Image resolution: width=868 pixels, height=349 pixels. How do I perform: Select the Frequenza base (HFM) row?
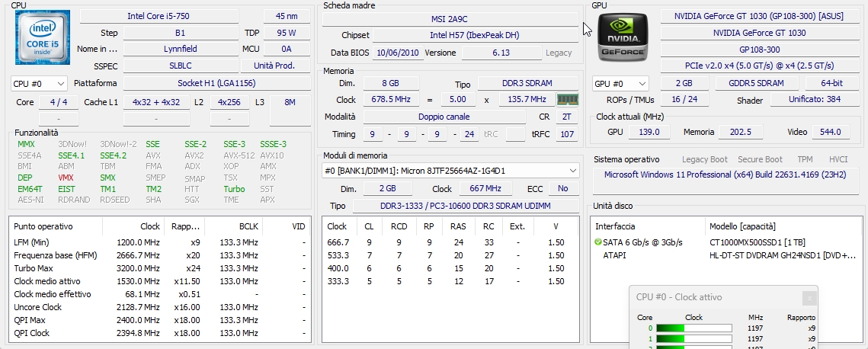tap(159, 255)
